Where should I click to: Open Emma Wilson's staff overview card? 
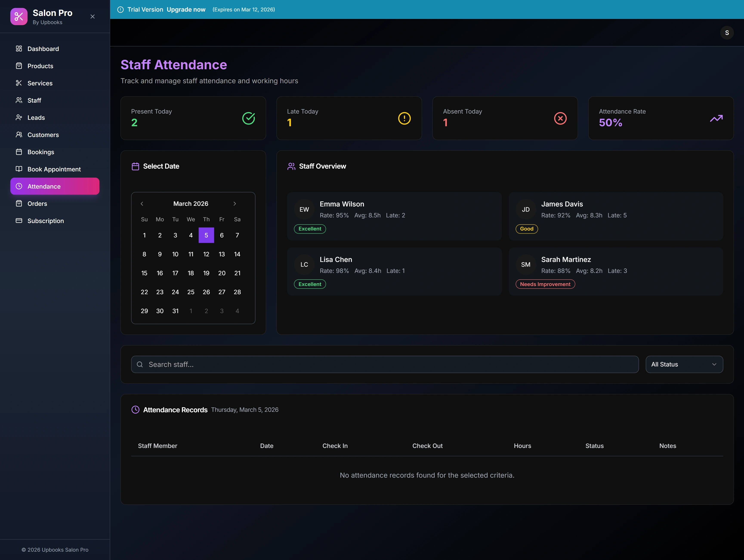[x=394, y=216]
